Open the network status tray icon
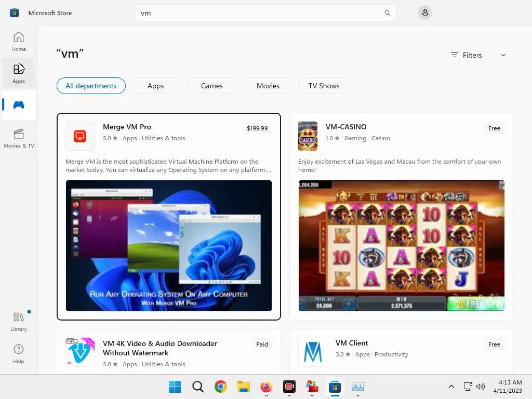This screenshot has width=532, height=399. (468, 387)
